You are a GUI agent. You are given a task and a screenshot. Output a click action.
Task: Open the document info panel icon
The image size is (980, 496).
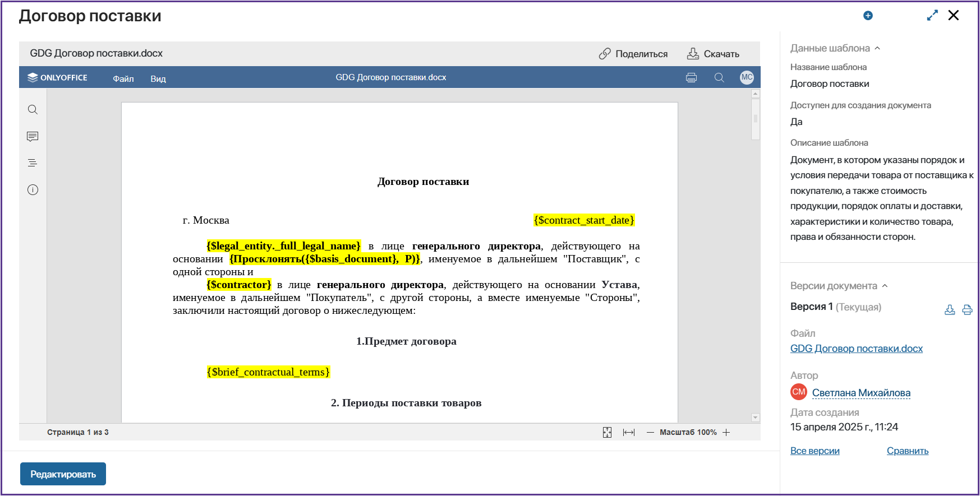click(33, 190)
